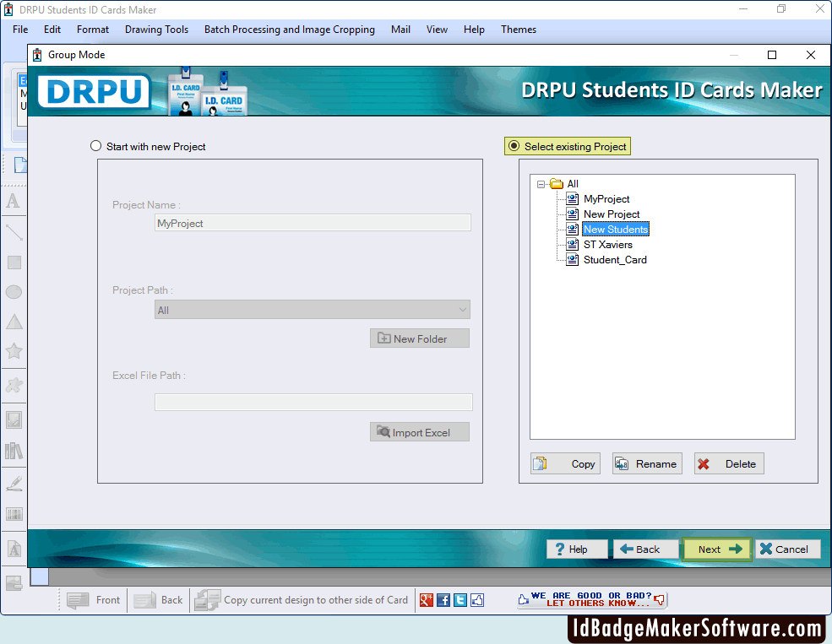
Task: Collapse the All folder tree node
Action: click(541, 185)
